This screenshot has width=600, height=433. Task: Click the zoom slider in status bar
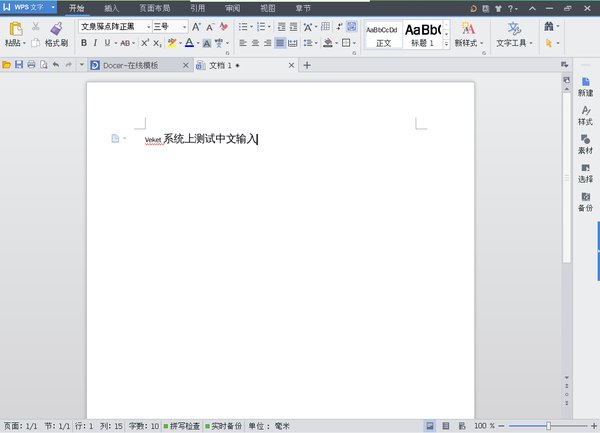coord(548,425)
